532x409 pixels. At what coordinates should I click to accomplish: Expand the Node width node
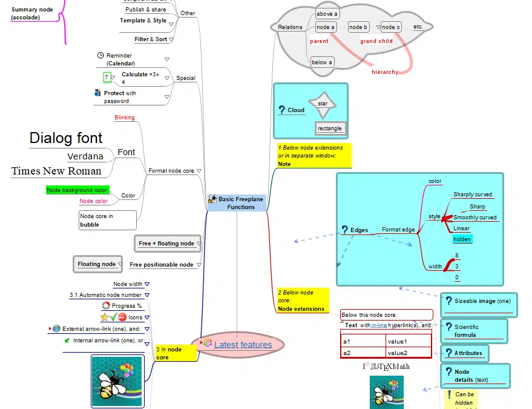coord(147,284)
